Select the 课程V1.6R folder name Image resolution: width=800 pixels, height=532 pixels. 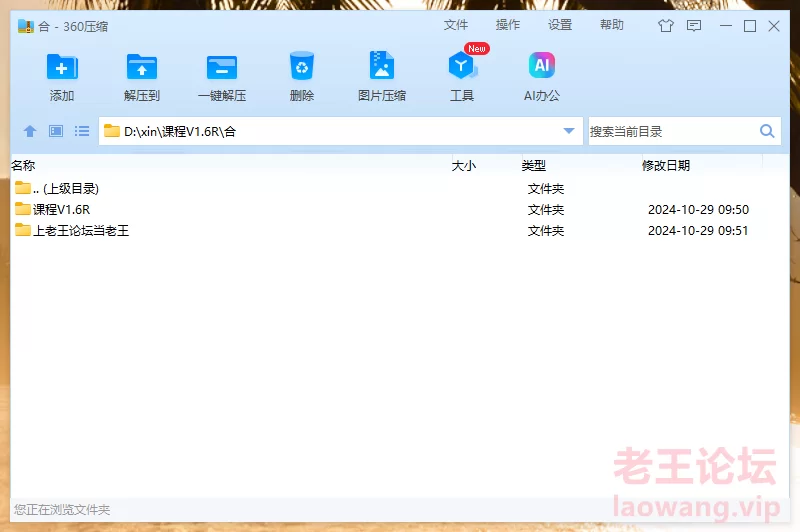pyautogui.click(x=61, y=210)
